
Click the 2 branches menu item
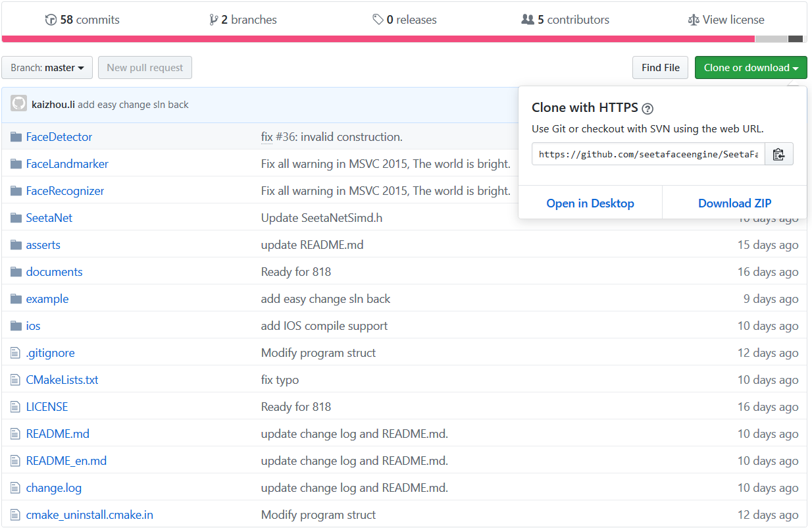click(x=243, y=19)
